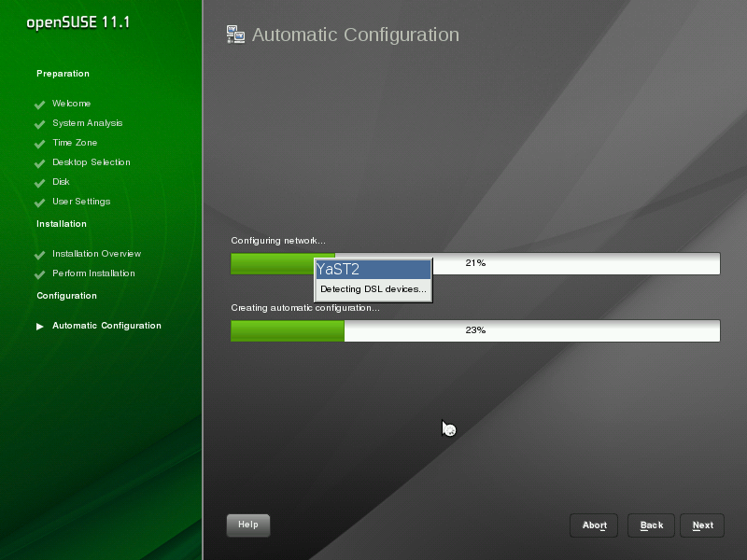Go Back to previous step
The image size is (747, 560).
651,525
